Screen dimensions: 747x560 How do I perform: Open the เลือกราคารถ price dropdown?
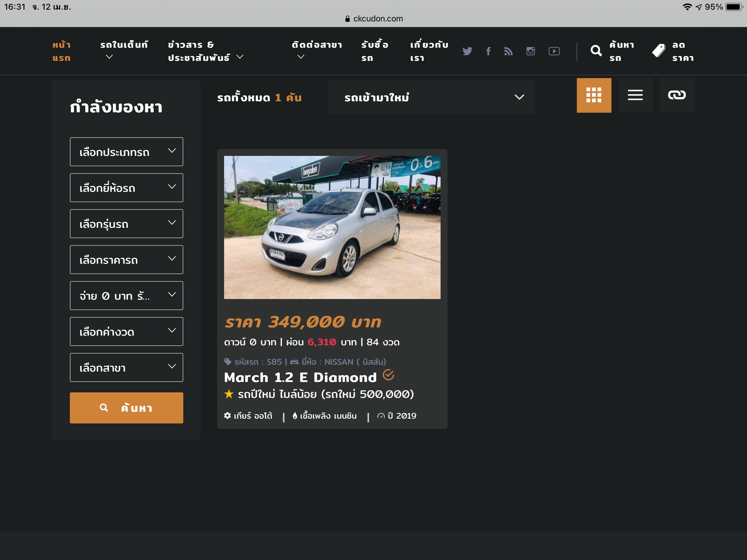(126, 260)
